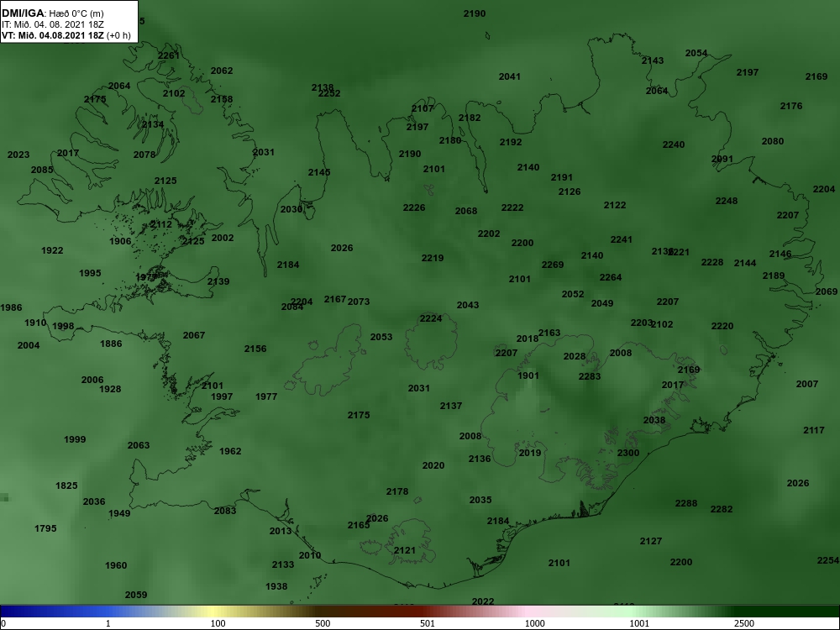Pick the map value 2134

[x=153, y=125]
